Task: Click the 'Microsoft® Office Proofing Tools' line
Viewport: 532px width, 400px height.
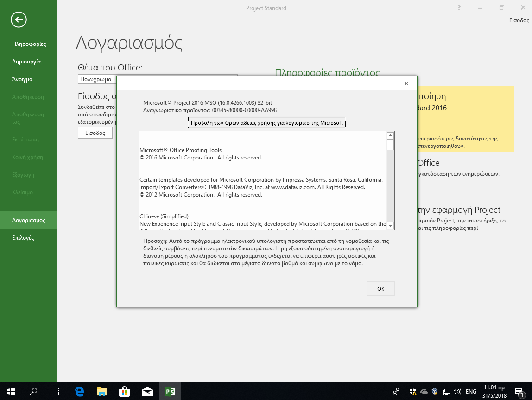Action: tap(181, 150)
